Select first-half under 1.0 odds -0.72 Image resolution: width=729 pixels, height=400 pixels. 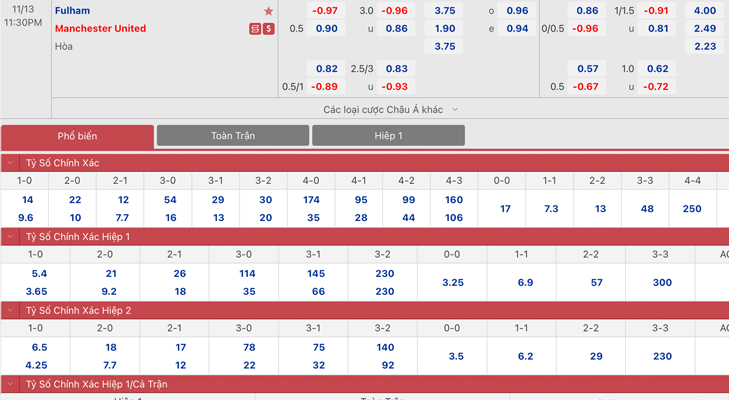pos(657,87)
